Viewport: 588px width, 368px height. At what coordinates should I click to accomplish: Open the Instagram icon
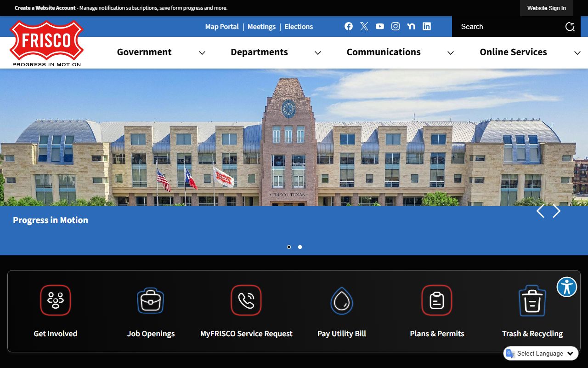pos(396,26)
